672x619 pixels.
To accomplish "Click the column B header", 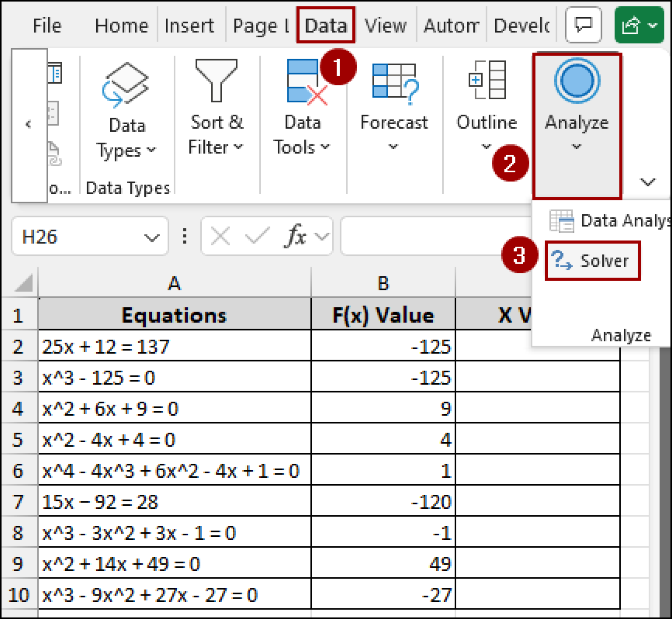I will coord(383,283).
